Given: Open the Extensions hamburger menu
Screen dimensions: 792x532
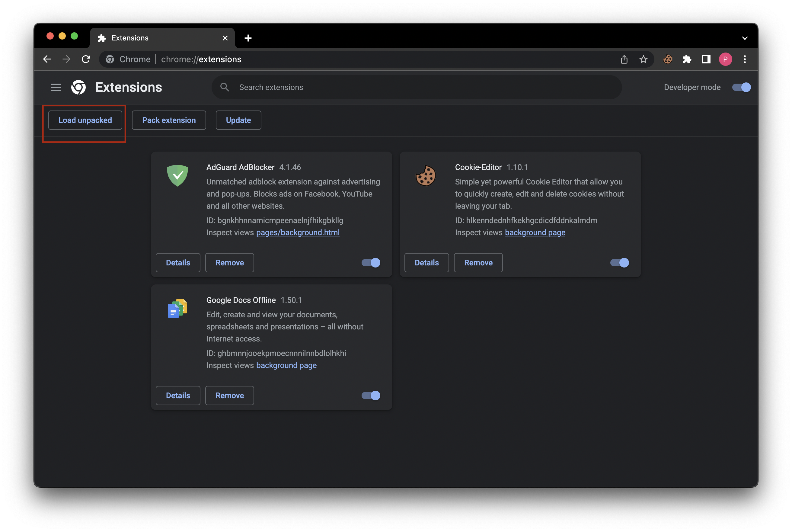Looking at the screenshot, I should click(x=56, y=87).
